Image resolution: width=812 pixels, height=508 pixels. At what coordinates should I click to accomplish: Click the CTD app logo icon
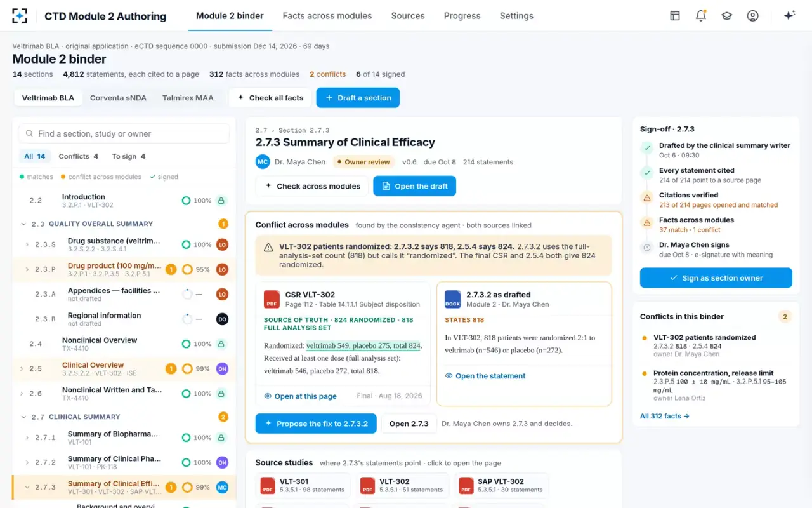pos(20,16)
